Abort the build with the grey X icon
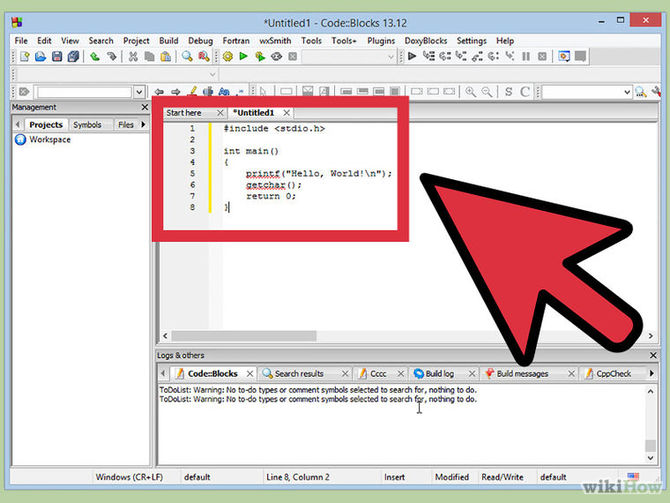Screen dimensions: 670x503 (293, 56)
